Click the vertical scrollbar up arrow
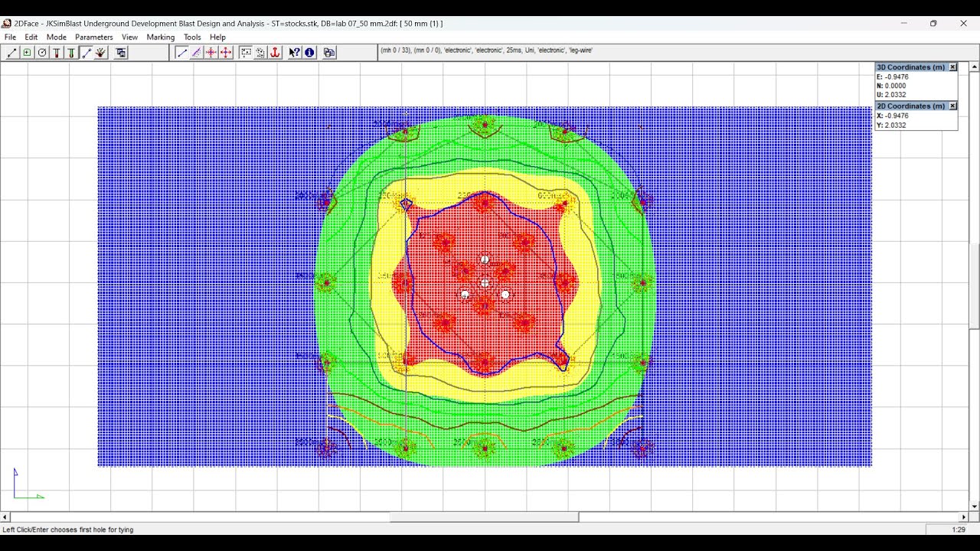This screenshot has height=551, width=980. click(975, 67)
